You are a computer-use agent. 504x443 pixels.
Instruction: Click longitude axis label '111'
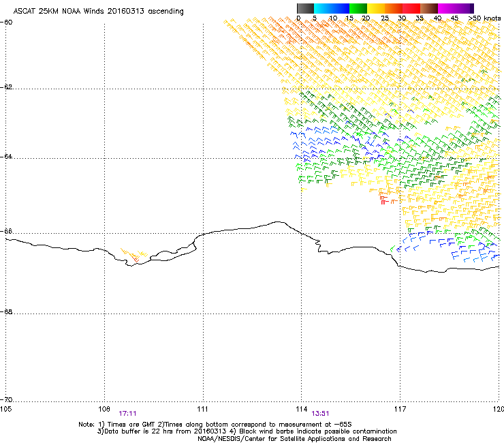202,409
